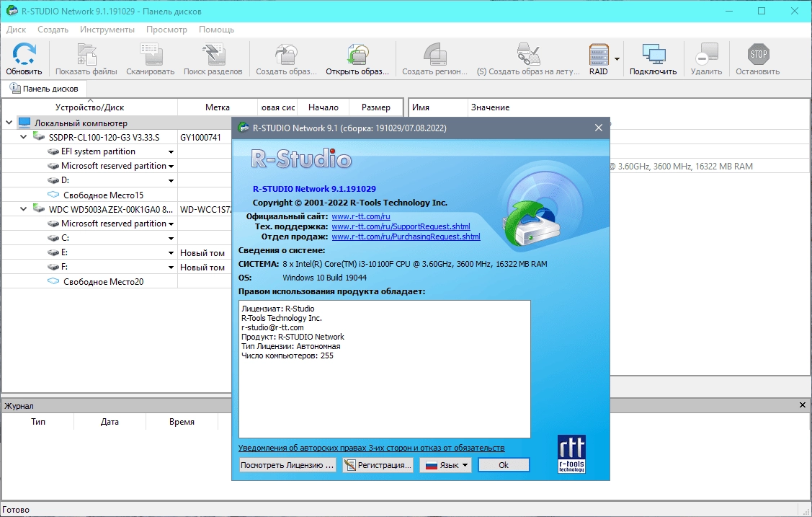The width and height of the screenshot is (812, 517).
Task: Click the SSDPR-CL100 disk drive icon
Action: click(39, 137)
